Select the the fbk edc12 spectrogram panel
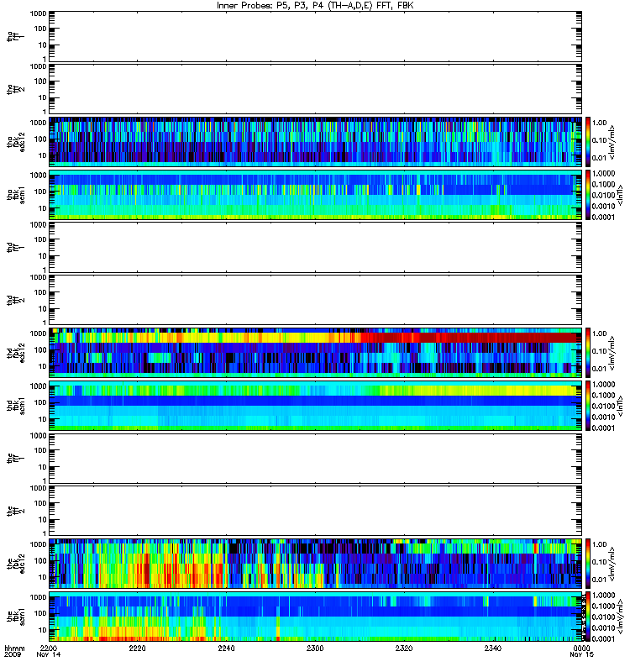 point(316,564)
